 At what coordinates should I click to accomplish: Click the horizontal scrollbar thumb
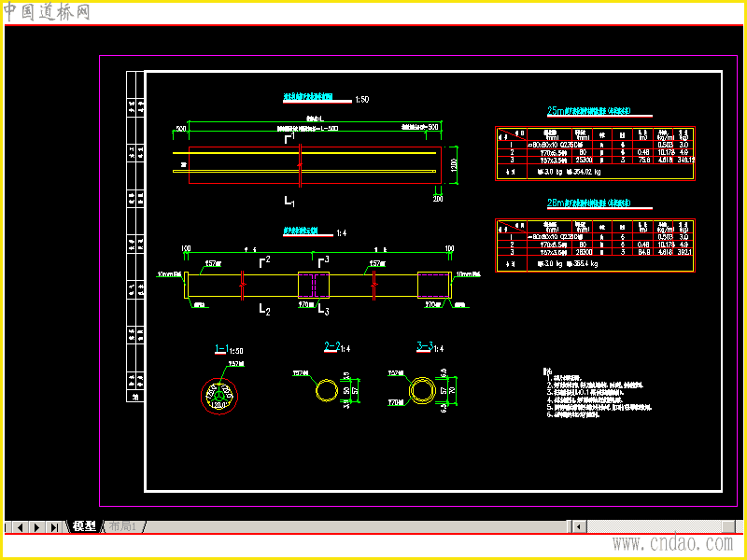coord(728,526)
